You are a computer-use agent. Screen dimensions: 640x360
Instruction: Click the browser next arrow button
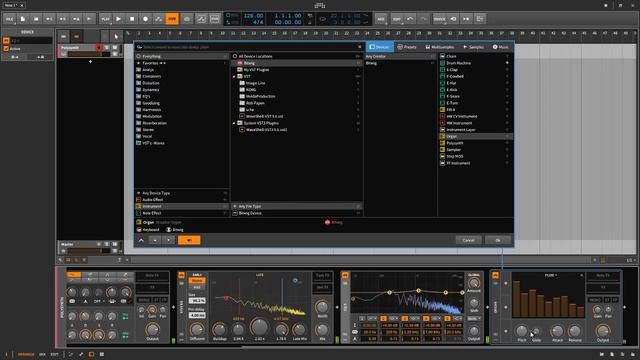click(x=169, y=240)
